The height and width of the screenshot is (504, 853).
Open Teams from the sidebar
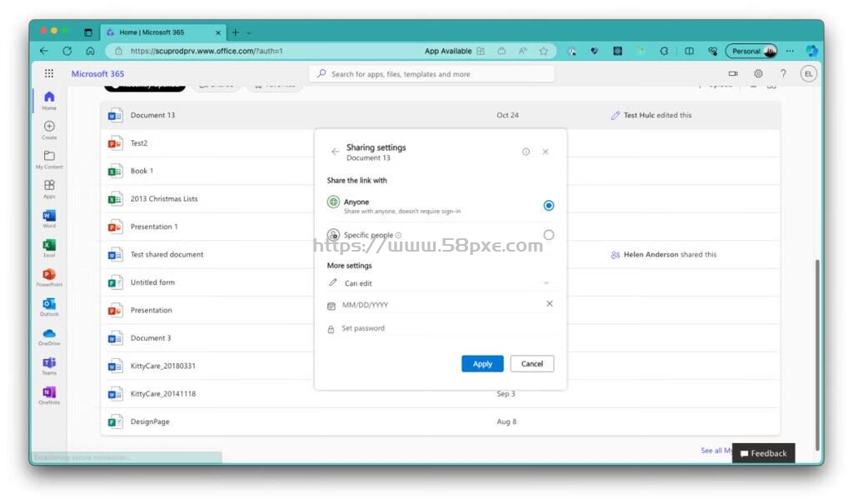click(x=49, y=366)
